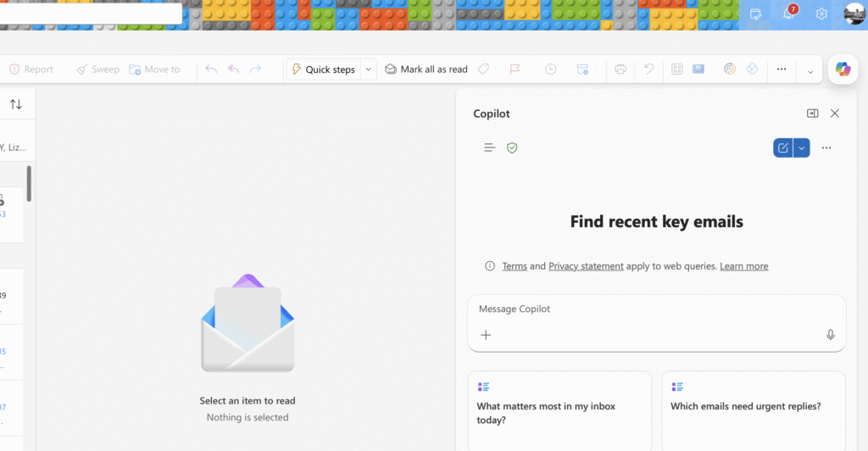Click the Quick steps button
Image resolution: width=868 pixels, height=451 pixels.
pyautogui.click(x=323, y=70)
